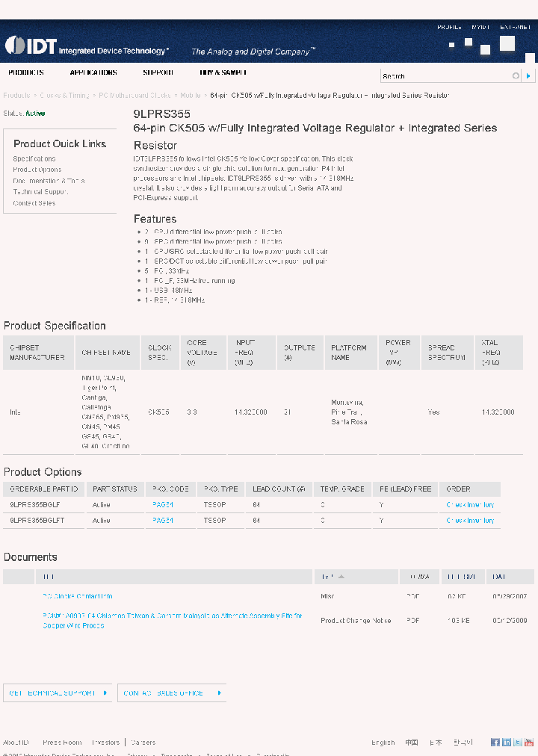Click the documents Title column header
Image resolution: width=538 pixels, height=756 pixels.
pos(173,577)
